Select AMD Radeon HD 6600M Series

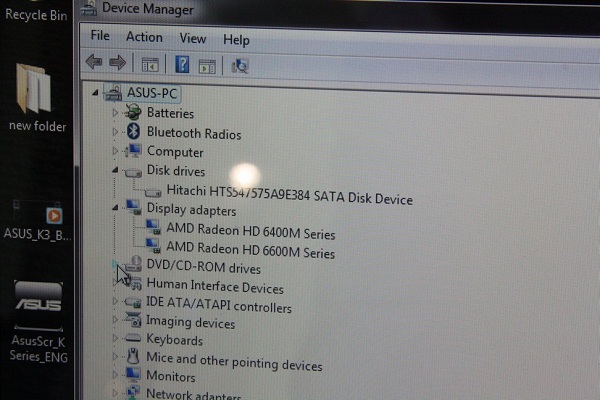point(250,250)
